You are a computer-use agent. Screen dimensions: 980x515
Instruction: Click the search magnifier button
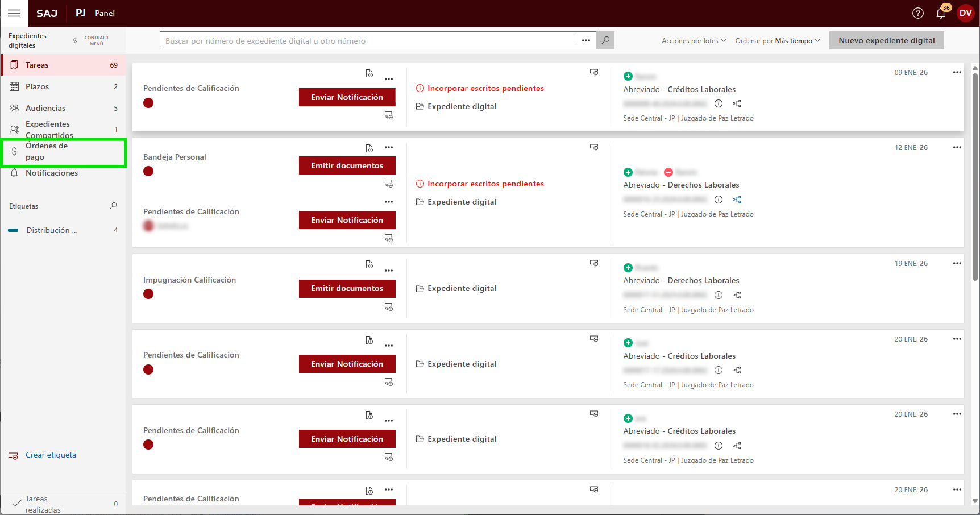click(605, 40)
